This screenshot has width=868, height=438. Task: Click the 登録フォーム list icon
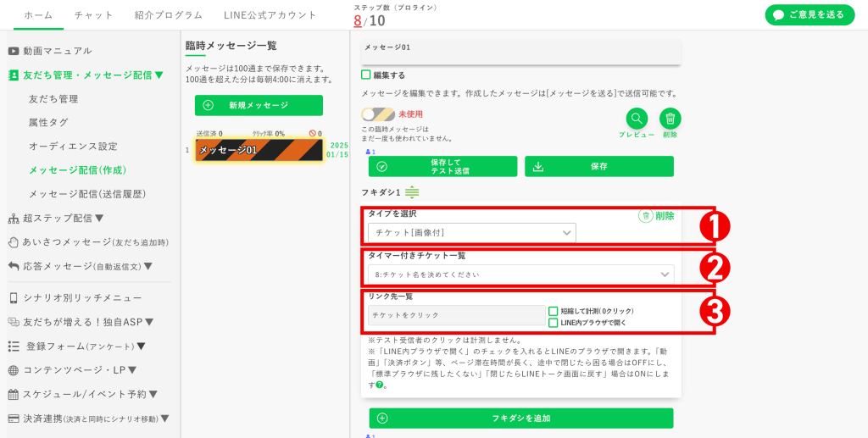point(14,347)
